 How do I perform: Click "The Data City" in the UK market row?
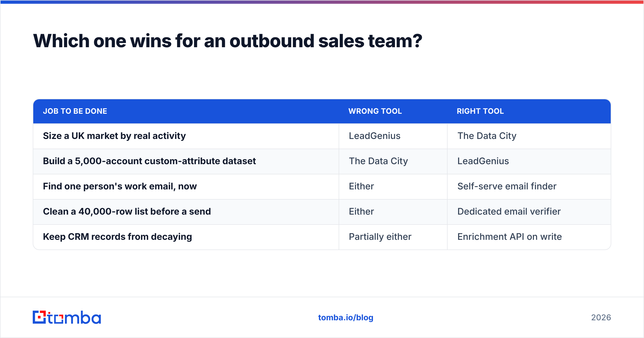[487, 136]
